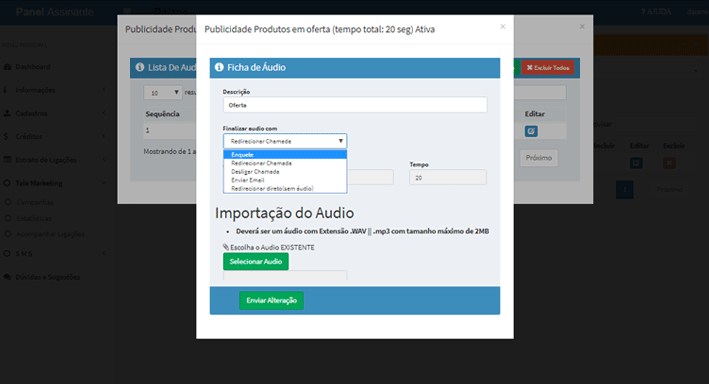Click the Informações info icon in sidebar

[x=5, y=90]
